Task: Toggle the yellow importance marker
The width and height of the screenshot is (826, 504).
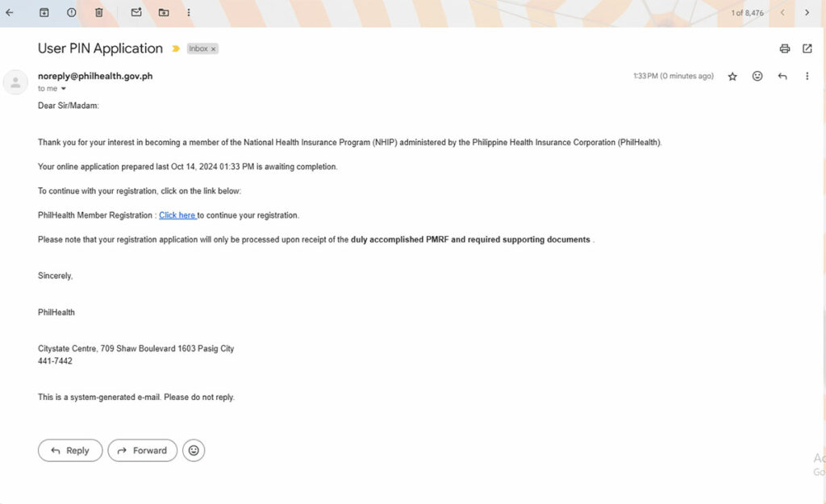Action: pos(176,49)
